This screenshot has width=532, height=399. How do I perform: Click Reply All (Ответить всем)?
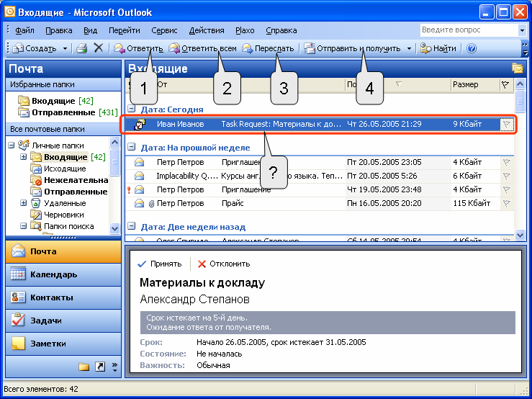point(202,48)
